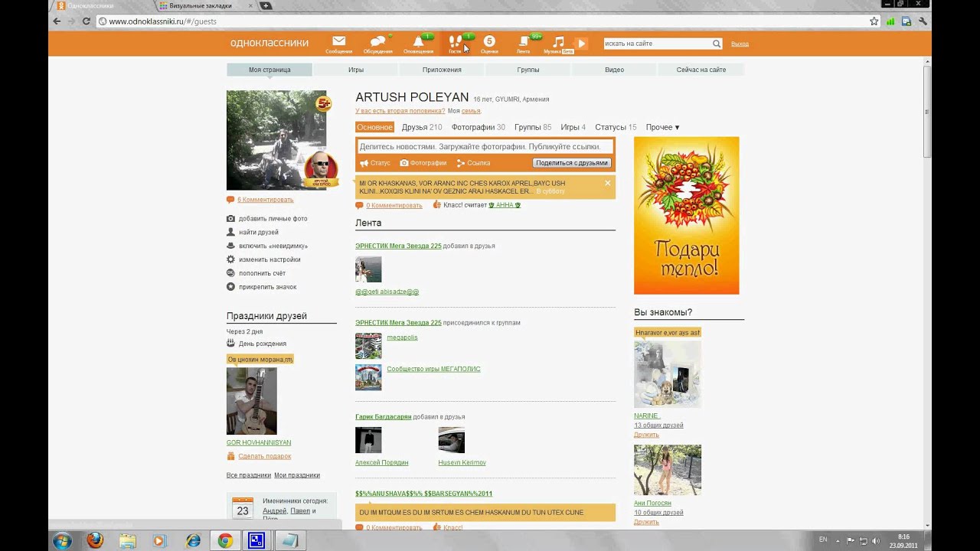Open Huseyn Kerimov profile link

462,463
